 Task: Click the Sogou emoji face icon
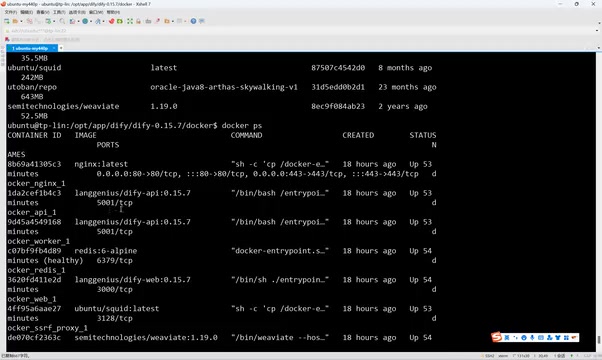(524, 337)
